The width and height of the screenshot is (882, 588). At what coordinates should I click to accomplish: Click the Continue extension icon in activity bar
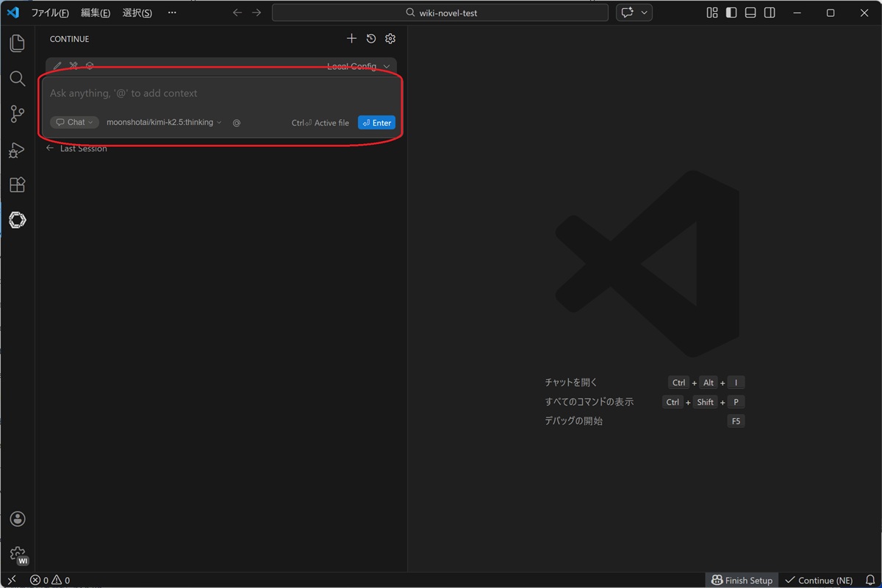[17, 220]
